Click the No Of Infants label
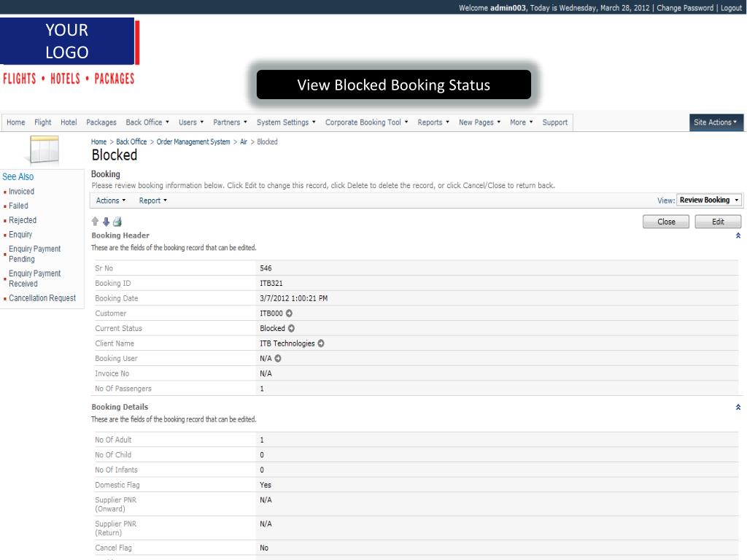The image size is (747, 560). [x=116, y=470]
